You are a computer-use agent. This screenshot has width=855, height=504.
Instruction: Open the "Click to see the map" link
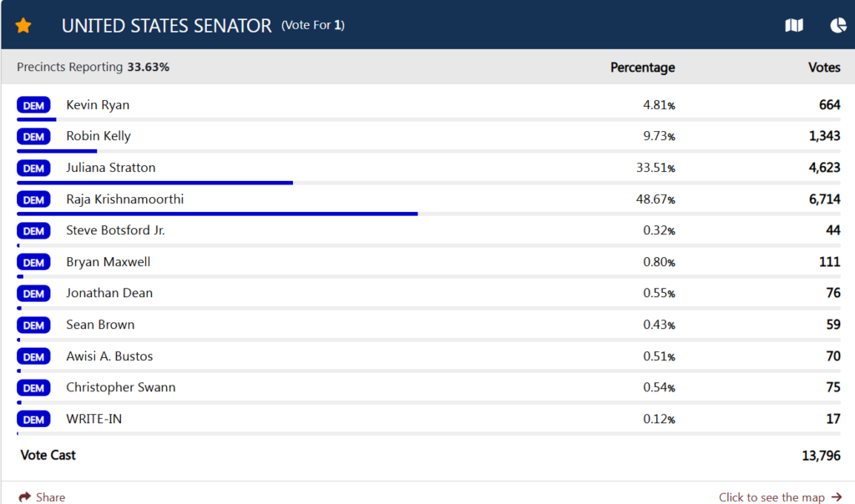click(x=772, y=497)
